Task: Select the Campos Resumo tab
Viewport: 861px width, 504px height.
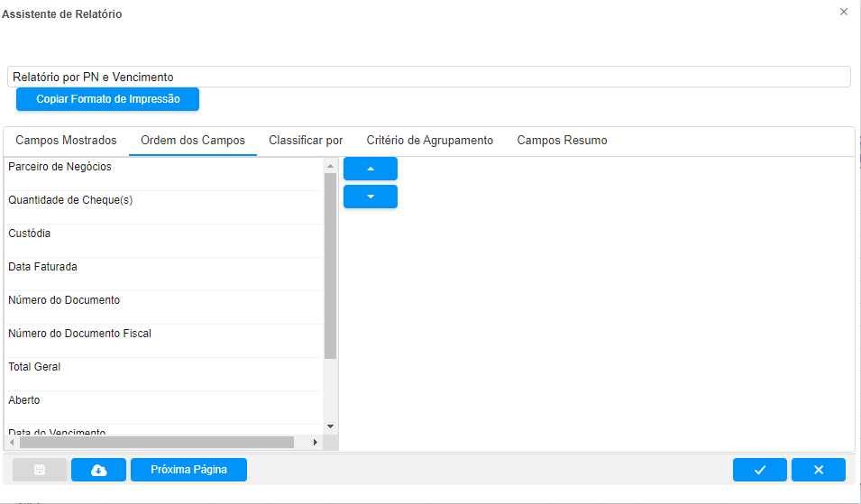Action: pyautogui.click(x=562, y=141)
